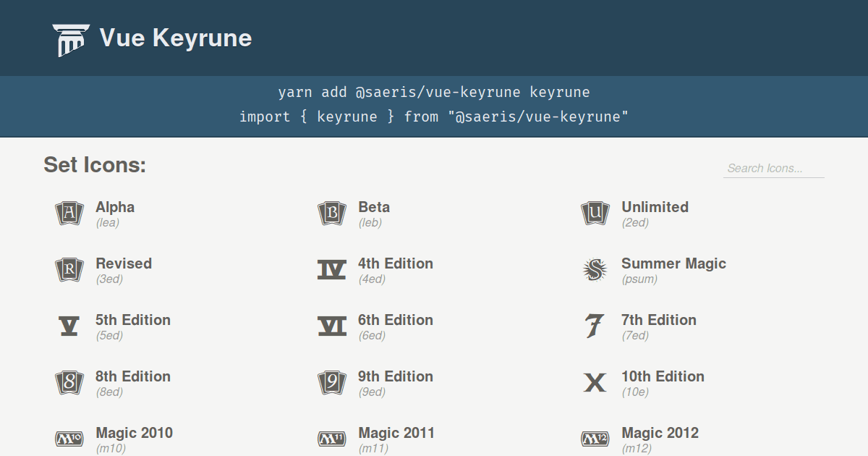The image size is (868, 456).
Task: Click the Alpha set icon
Action: click(x=69, y=213)
